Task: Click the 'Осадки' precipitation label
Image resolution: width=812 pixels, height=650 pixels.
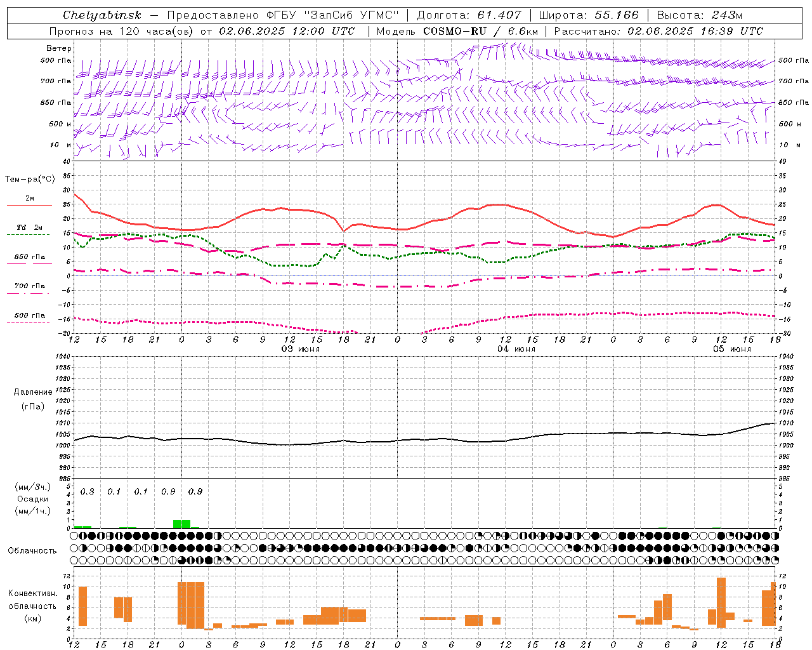Action: pos(33,499)
